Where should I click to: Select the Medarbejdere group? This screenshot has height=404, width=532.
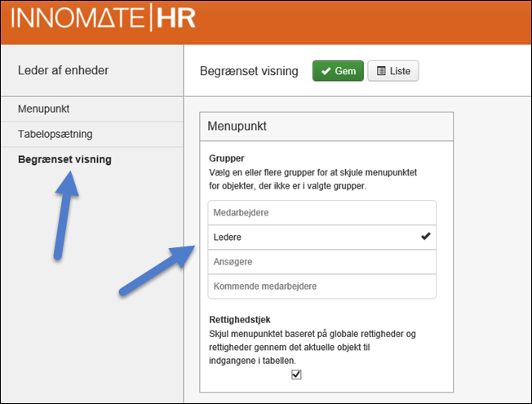pyautogui.click(x=321, y=213)
